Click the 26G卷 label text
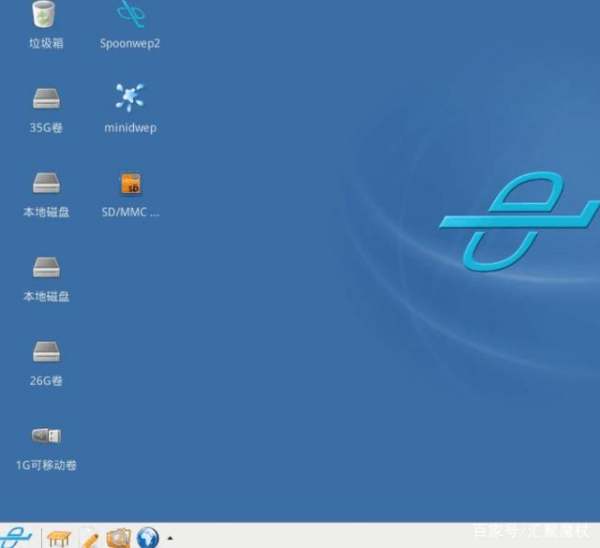The height and width of the screenshot is (548, 600). pos(46,381)
